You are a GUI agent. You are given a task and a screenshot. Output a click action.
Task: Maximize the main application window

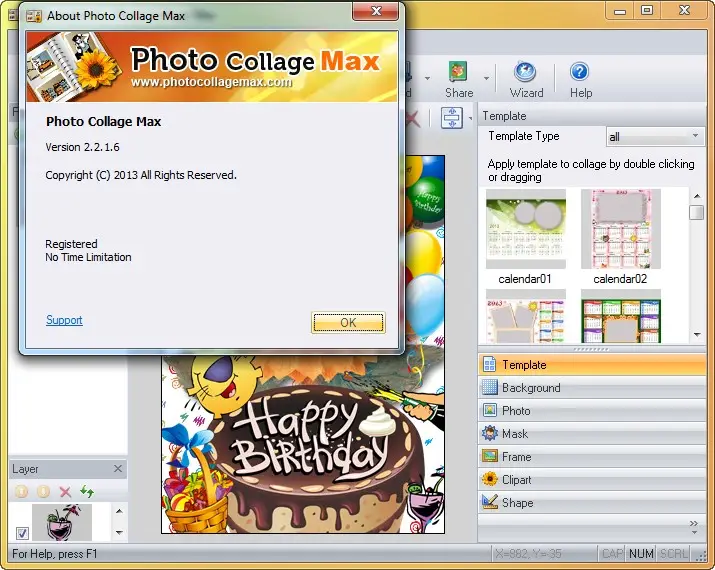click(647, 10)
